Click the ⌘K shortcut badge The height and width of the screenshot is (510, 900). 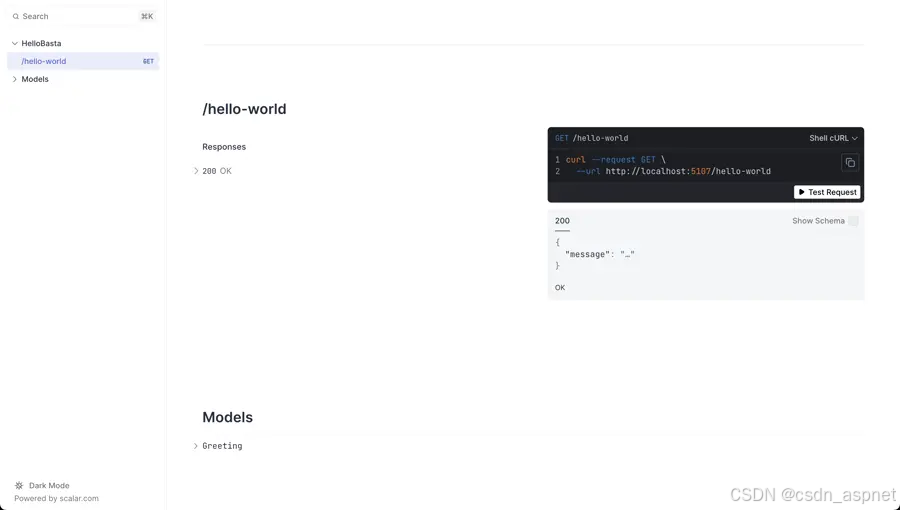(x=147, y=17)
